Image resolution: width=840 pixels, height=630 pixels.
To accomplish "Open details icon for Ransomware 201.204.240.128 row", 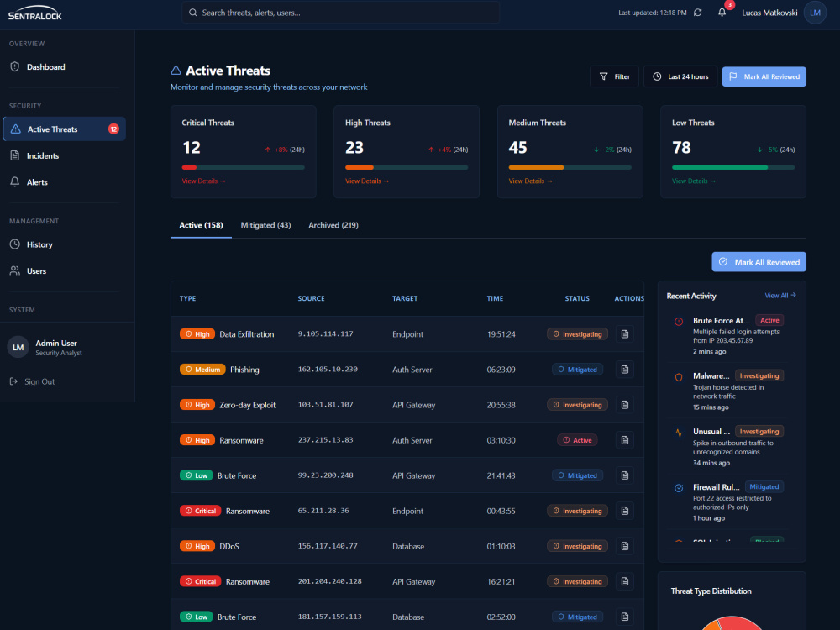I will click(x=625, y=581).
